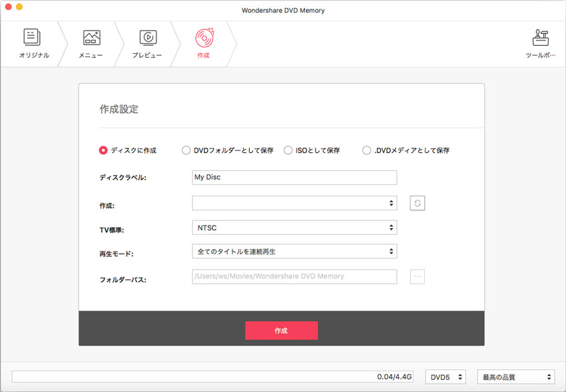Open the オリジナル source step

(x=33, y=44)
